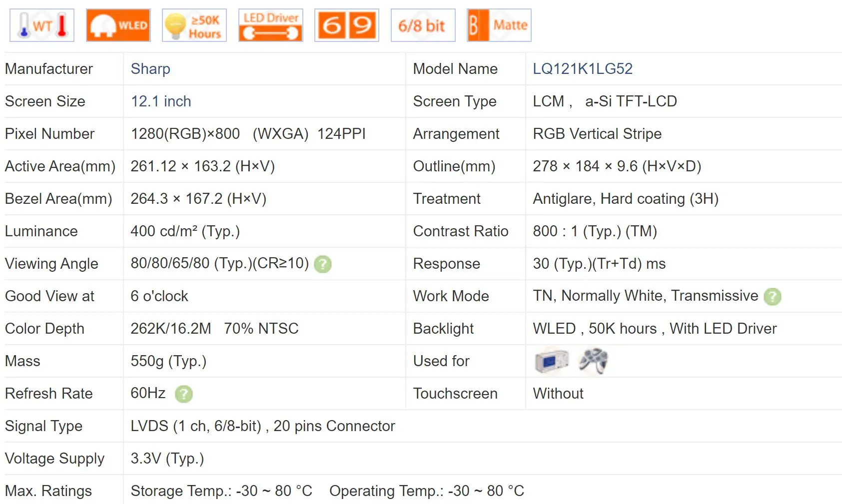Click the WLED backlight badge icon
The height and width of the screenshot is (504, 842).
pyautogui.click(x=118, y=25)
